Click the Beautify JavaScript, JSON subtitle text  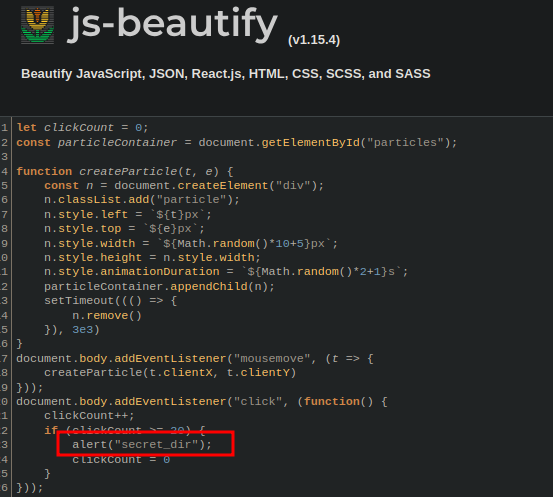pyautogui.click(x=226, y=74)
